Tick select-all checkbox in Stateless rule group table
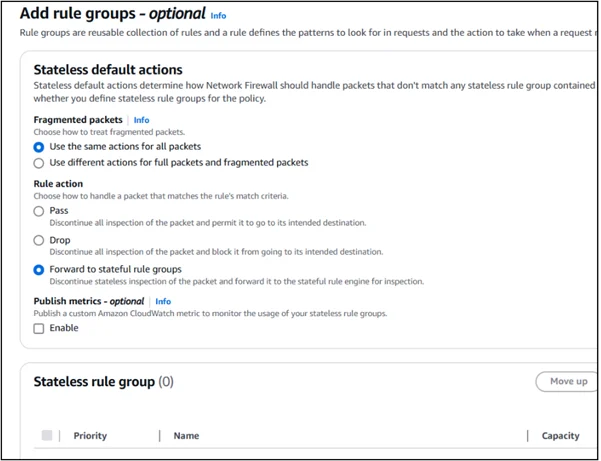601x461 pixels. pyautogui.click(x=47, y=435)
